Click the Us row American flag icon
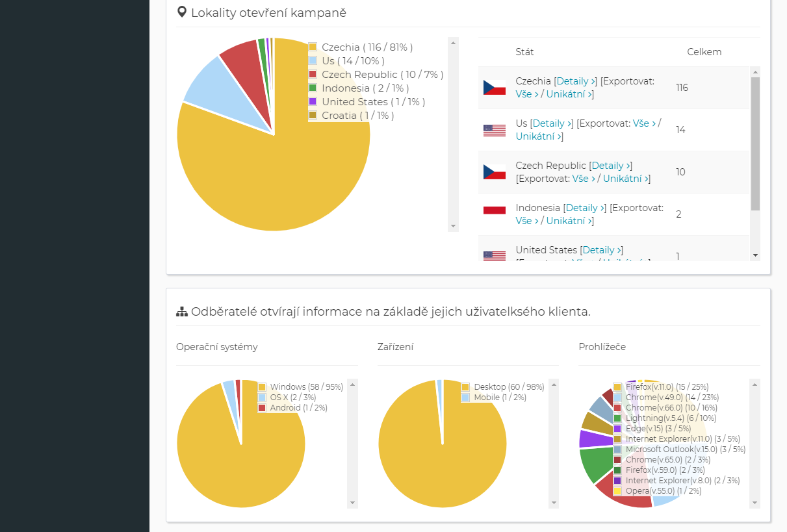Screen dimensions: 787x532 pos(494,130)
